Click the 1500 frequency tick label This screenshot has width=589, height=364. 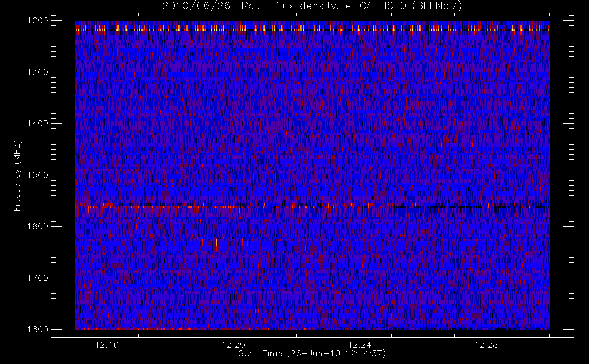pyautogui.click(x=38, y=175)
